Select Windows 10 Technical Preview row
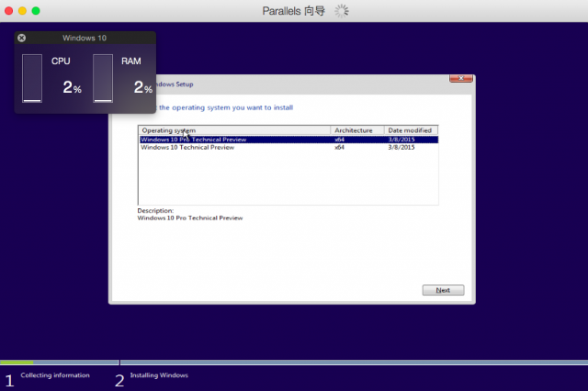 (288, 147)
